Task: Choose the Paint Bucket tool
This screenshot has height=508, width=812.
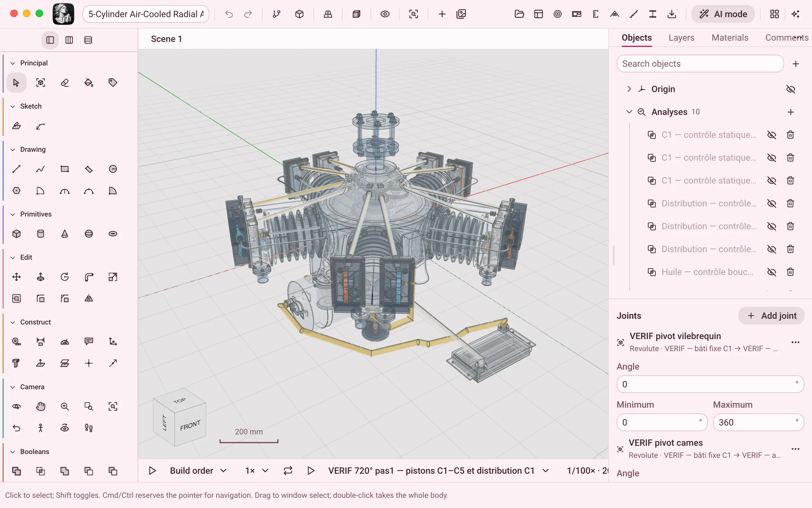Action: 88,83
